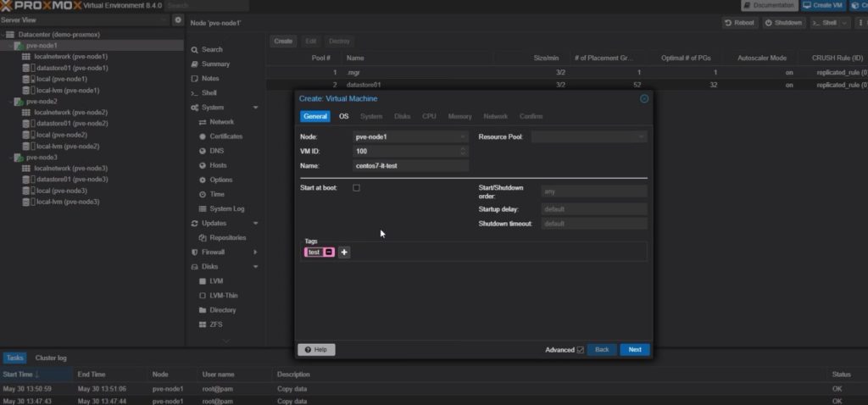868x405 pixels.
Task: Click the Shutdown timeout field
Action: click(x=594, y=224)
